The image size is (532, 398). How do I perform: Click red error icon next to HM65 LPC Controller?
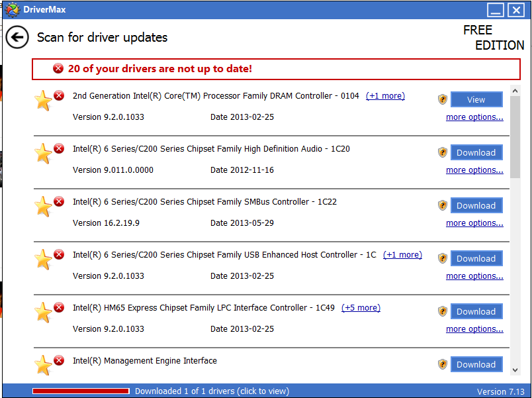click(x=59, y=307)
